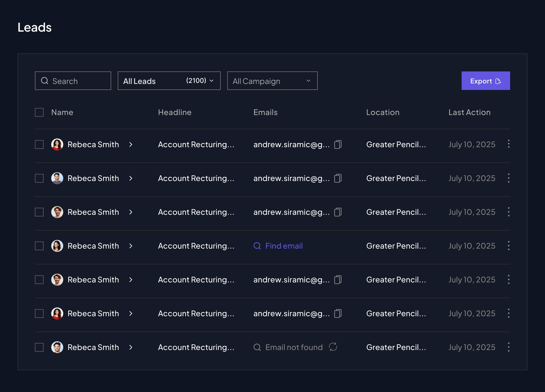Screen dimensions: 545x392
Task: Expand first Rebeca Smith row chevron
Action: tap(131, 144)
